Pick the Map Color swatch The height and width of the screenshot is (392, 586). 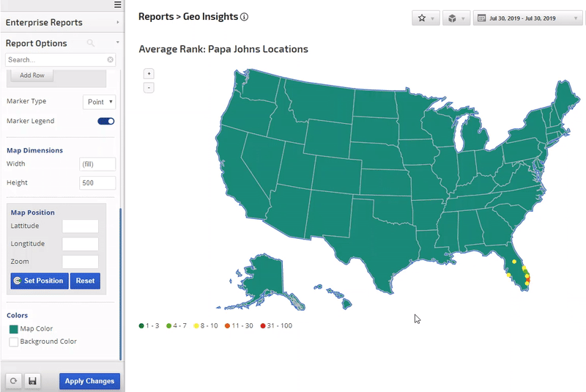click(13, 329)
